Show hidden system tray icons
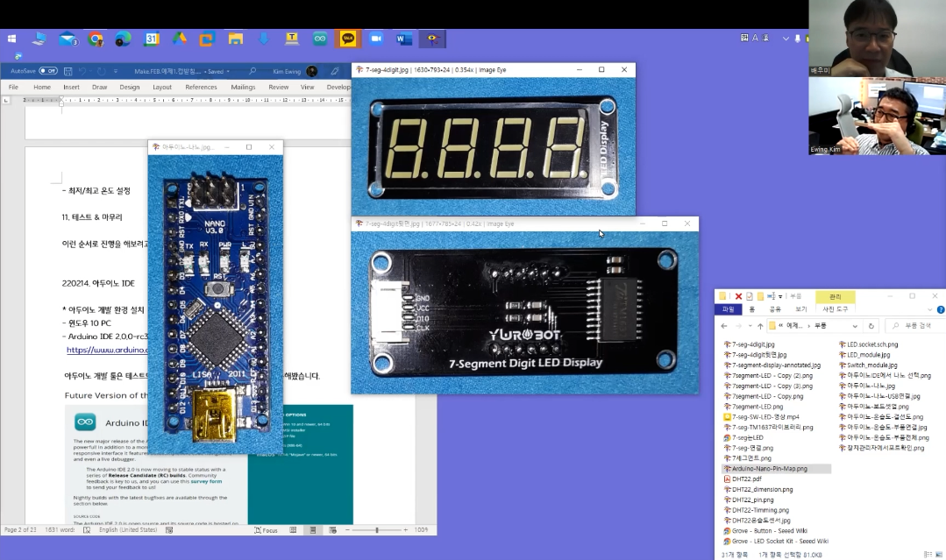This screenshot has width=946, height=560. (786, 38)
